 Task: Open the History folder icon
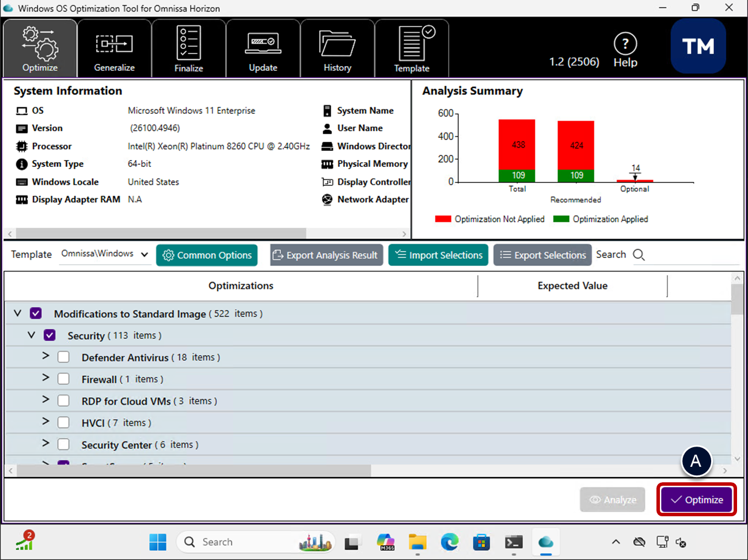tap(337, 44)
